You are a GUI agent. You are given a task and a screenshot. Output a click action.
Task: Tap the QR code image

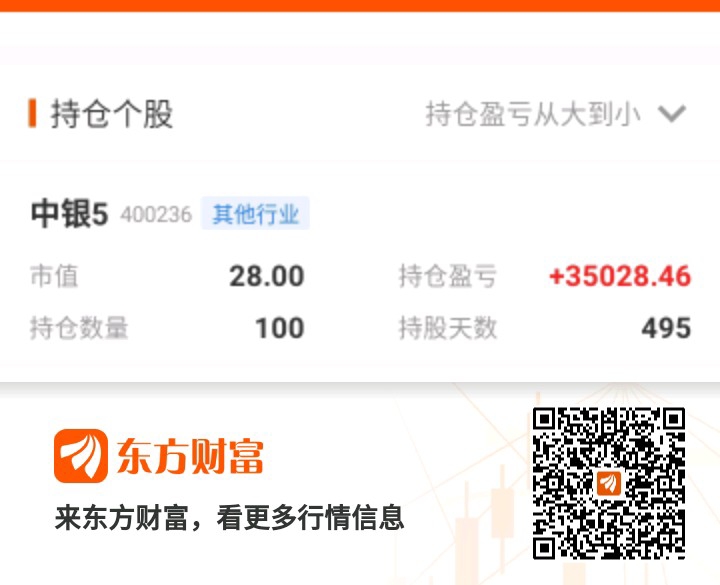[x=608, y=483]
